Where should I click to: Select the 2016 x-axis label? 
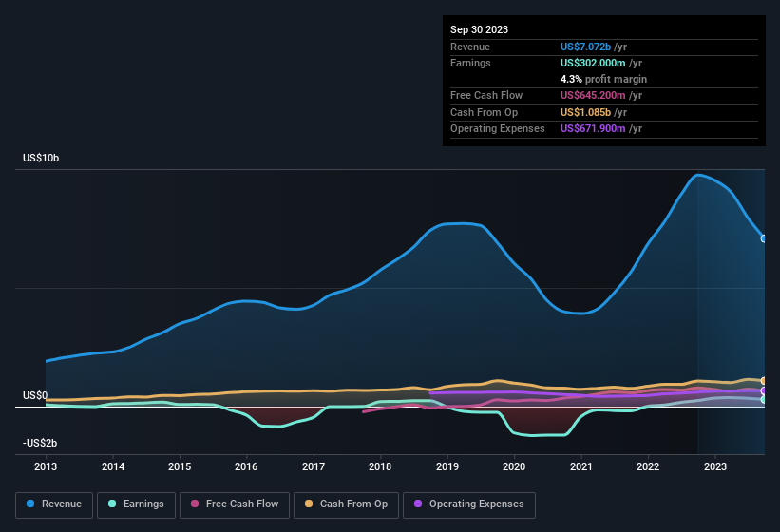(x=246, y=466)
